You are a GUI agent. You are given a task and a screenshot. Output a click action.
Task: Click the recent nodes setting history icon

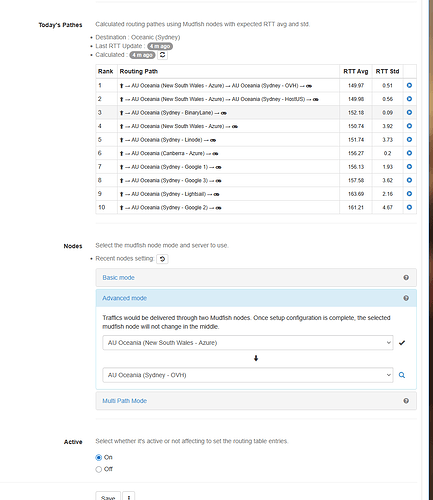click(162, 259)
